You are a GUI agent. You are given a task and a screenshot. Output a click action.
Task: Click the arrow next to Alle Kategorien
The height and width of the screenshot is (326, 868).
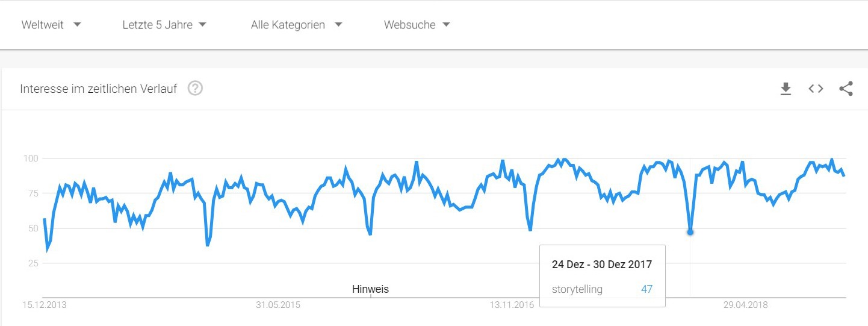pyautogui.click(x=338, y=25)
